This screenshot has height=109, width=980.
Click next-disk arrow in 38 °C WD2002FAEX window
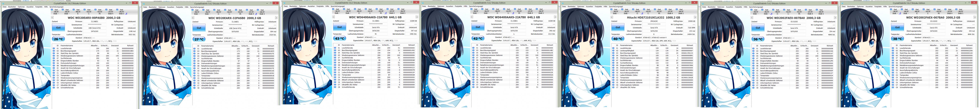pos(975,18)
